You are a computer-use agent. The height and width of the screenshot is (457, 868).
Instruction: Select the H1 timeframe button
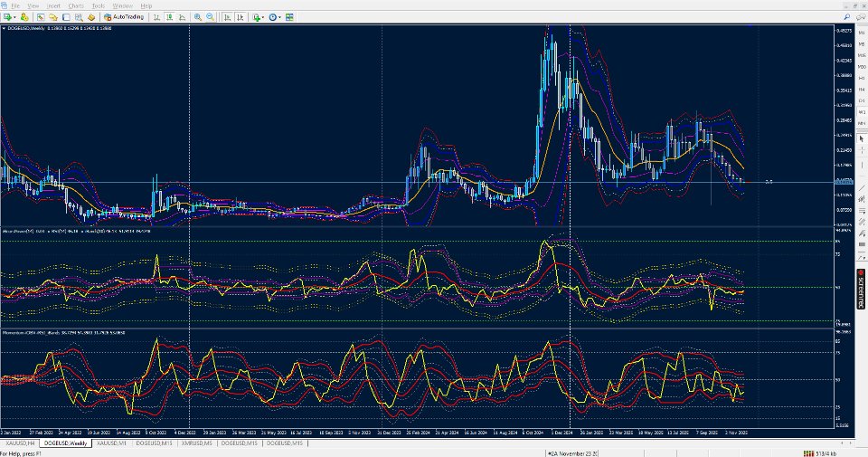[x=862, y=78]
